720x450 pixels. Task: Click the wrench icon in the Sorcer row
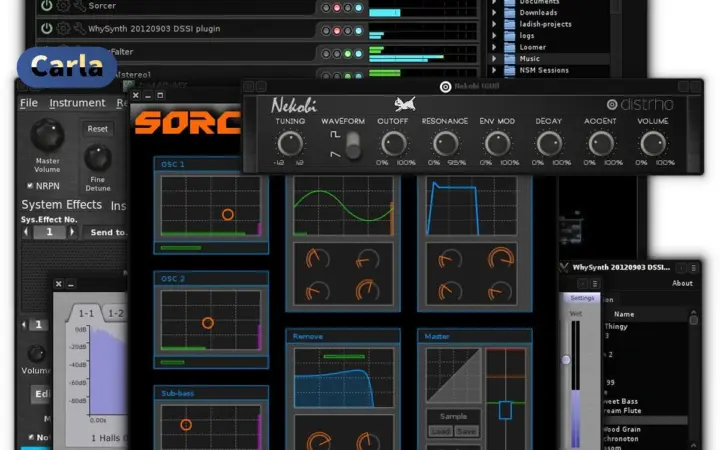pos(79,6)
